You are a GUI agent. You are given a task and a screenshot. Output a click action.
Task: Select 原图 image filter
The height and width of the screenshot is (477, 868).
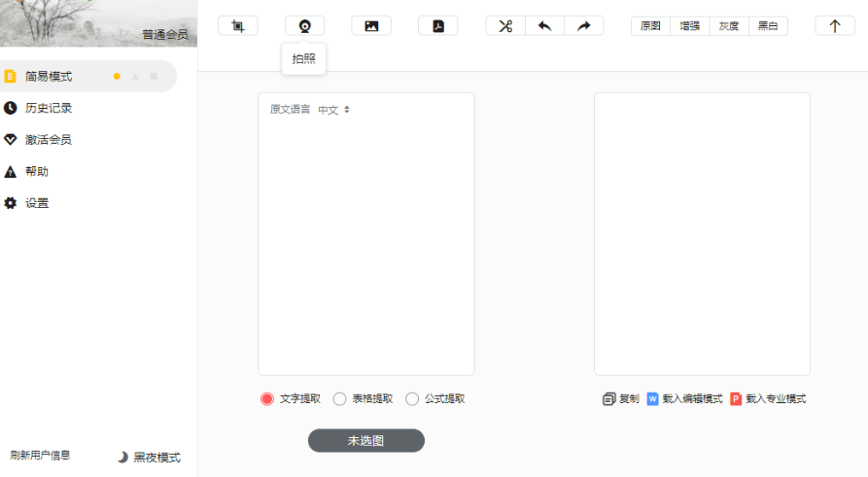[x=650, y=26]
